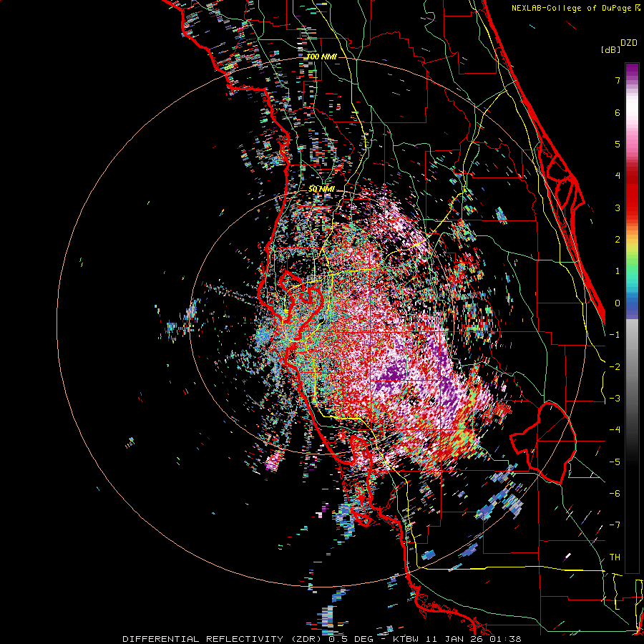The width and height of the screenshot is (644, 644).
Task: Click the 7 value on the dB scale
Action: coord(618,80)
